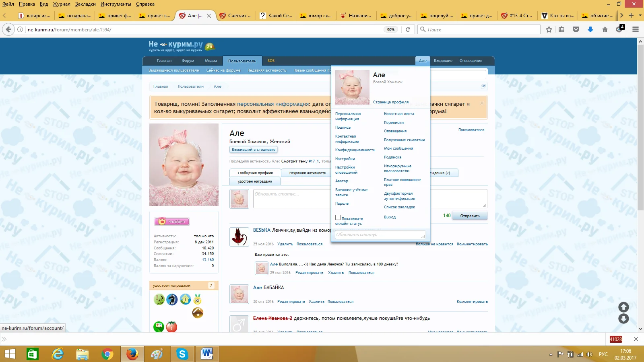Switch to the Недавняя активность profile tab

(x=308, y=173)
